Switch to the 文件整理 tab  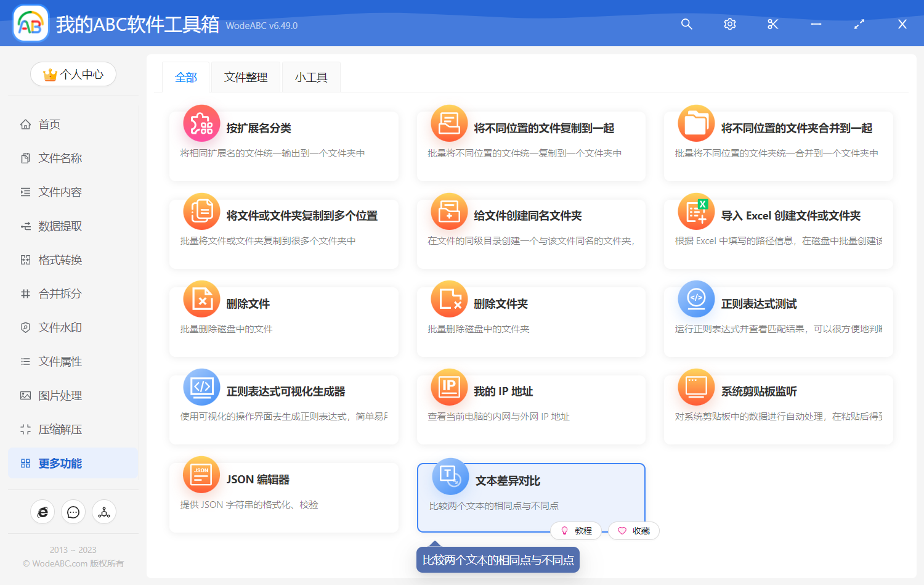click(245, 76)
